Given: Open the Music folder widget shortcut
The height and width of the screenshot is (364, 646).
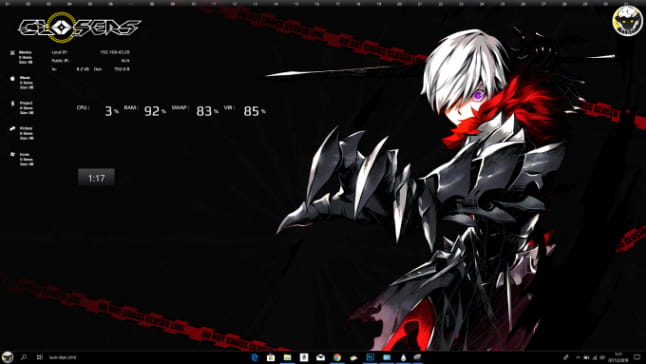Looking at the screenshot, I should pos(21,82).
